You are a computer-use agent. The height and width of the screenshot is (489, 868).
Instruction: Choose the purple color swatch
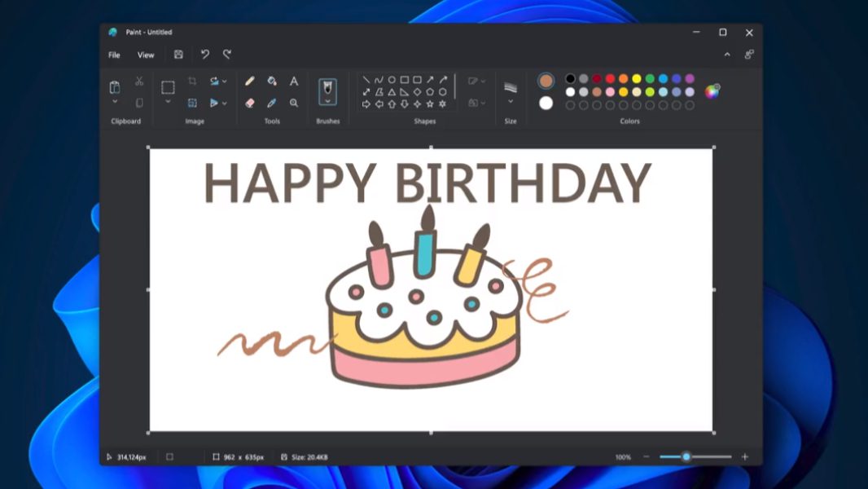(x=690, y=78)
